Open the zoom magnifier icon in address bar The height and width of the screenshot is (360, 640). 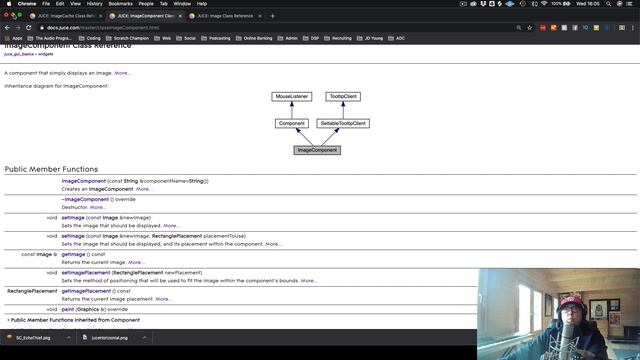(519, 28)
